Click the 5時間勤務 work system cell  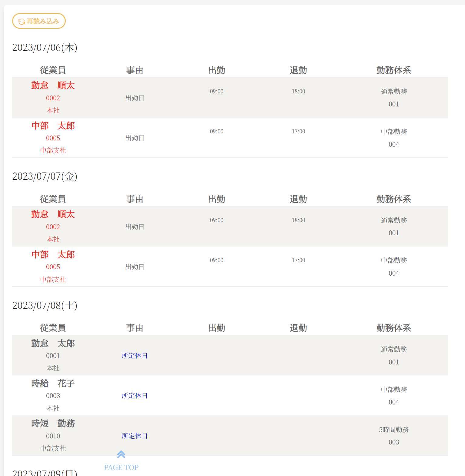tap(394, 430)
